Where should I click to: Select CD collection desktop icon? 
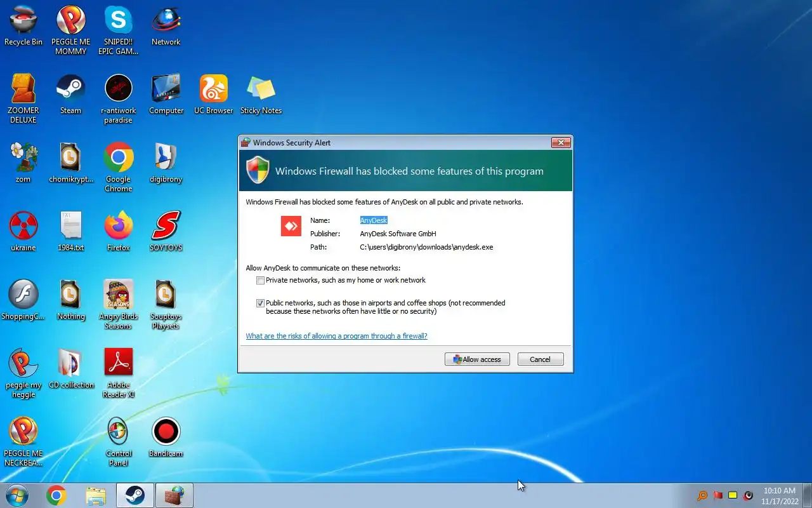71,369
